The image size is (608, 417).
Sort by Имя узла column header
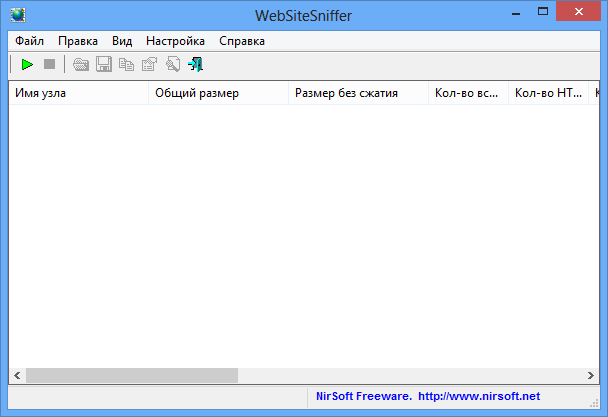pos(79,93)
